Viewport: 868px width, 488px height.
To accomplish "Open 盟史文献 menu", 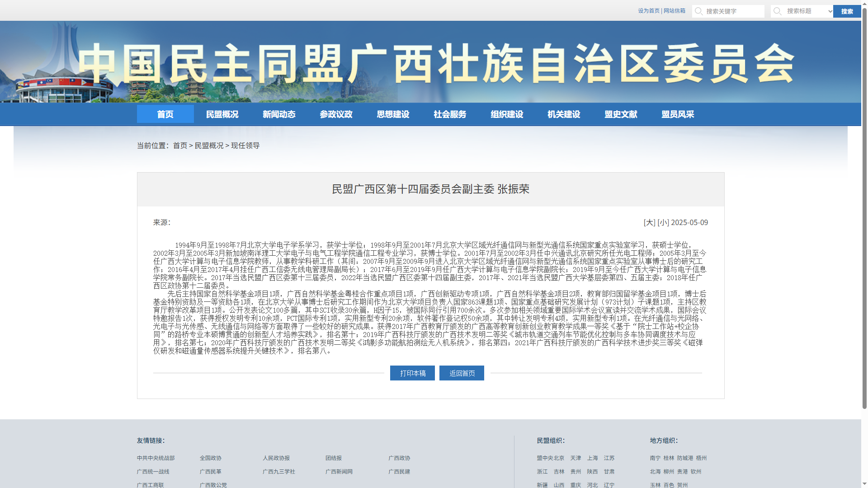I will [621, 114].
